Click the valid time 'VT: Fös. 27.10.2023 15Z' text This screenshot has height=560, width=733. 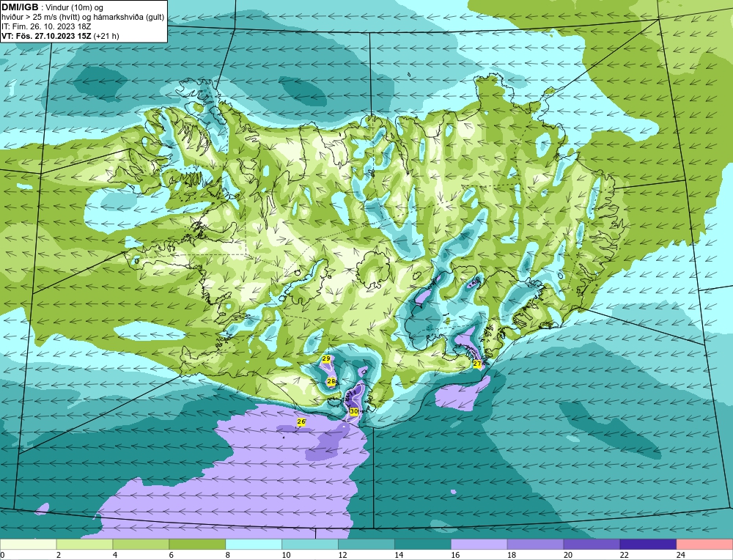coord(48,36)
